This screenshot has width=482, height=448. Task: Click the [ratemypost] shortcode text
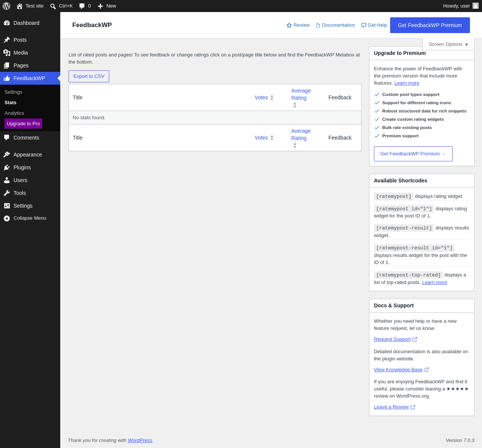point(394,196)
